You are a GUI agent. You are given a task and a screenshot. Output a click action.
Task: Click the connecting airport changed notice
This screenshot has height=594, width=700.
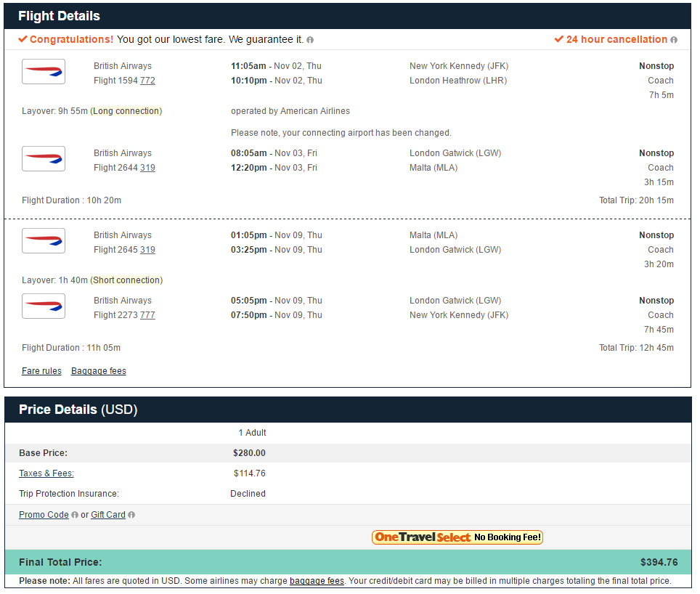(x=341, y=133)
